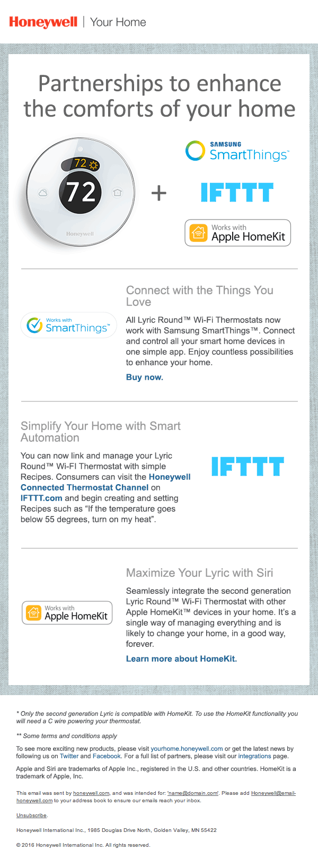Screen dimensions: 318x868
Task: Open the yourhome.honeywell.com link
Action: (187, 749)
